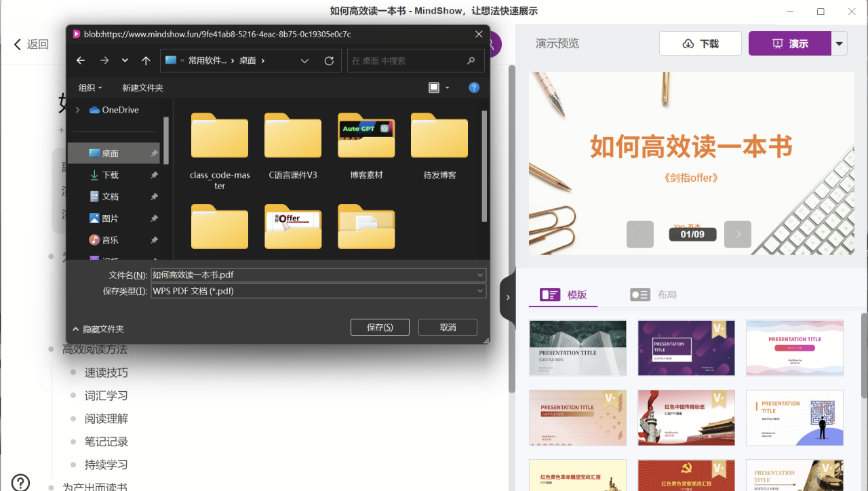
Task: Open the help question mark icon
Action: coord(20,482)
